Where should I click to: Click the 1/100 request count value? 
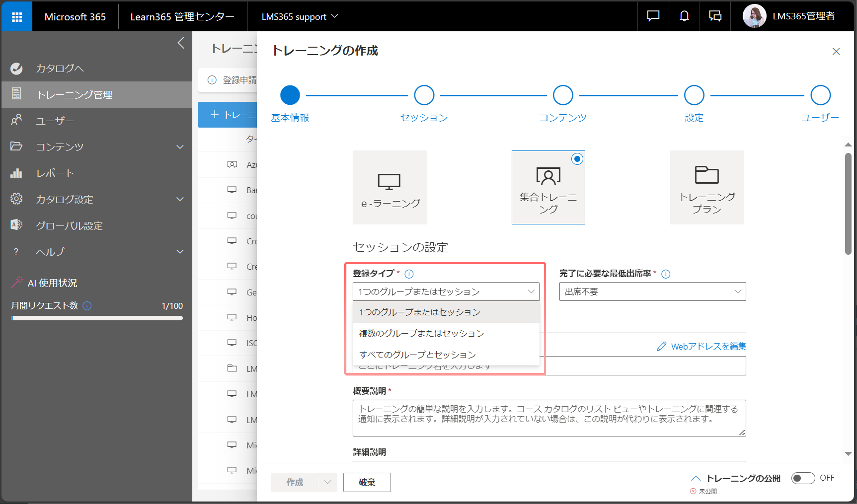172,306
